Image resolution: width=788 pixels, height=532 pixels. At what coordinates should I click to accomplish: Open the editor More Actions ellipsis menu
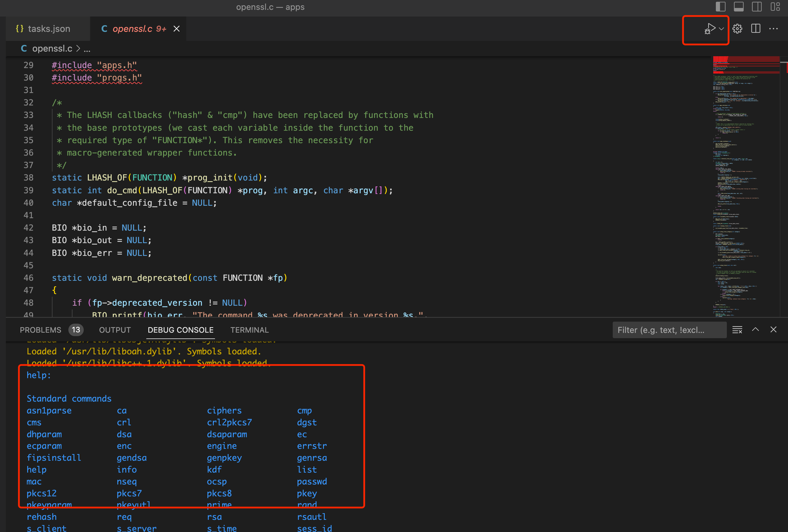coord(773,29)
